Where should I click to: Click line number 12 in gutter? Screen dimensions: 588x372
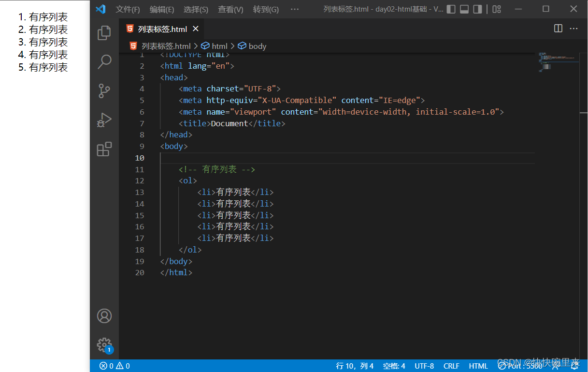click(x=140, y=180)
